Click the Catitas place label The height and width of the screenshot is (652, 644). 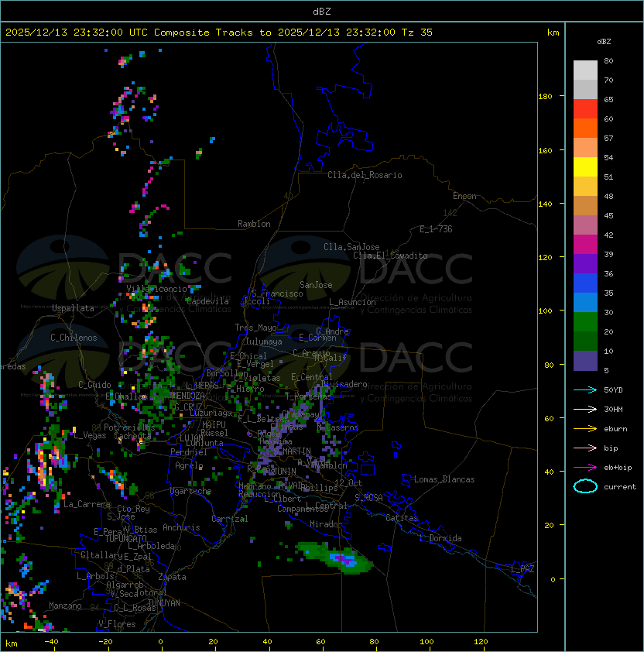[402, 518]
